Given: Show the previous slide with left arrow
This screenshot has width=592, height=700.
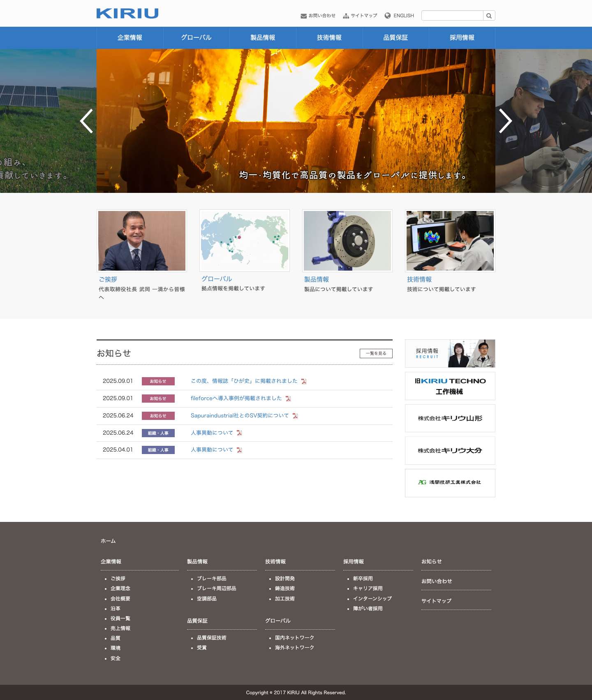Looking at the screenshot, I should [x=86, y=121].
